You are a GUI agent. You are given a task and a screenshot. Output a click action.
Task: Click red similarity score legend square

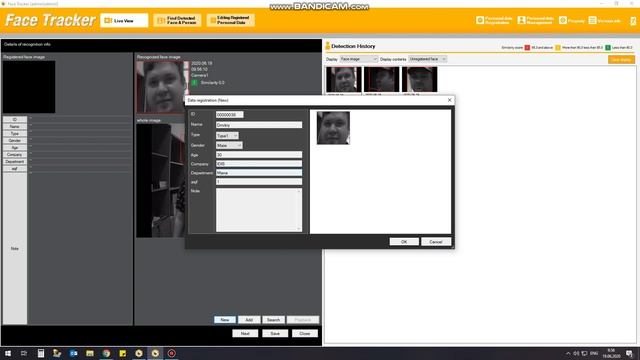click(x=527, y=48)
